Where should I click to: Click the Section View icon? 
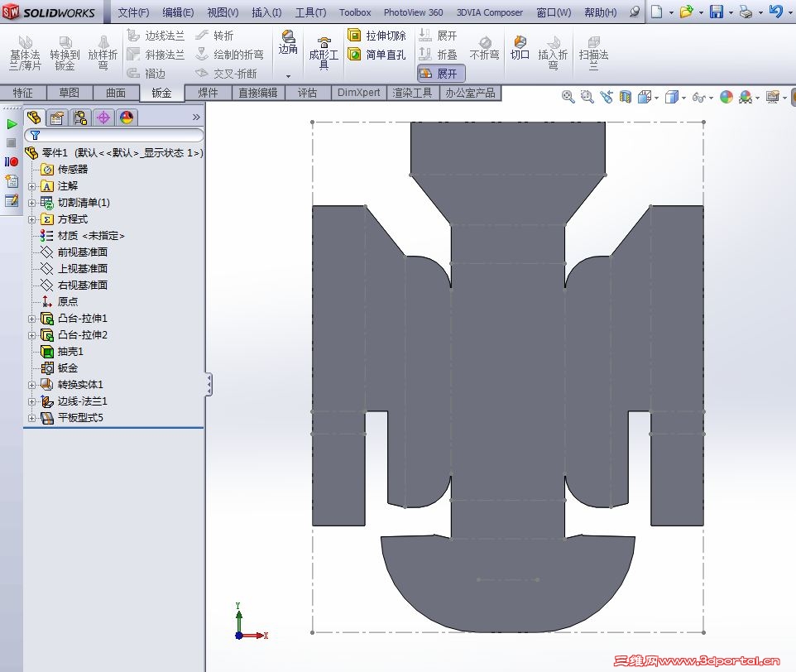pyautogui.click(x=626, y=97)
